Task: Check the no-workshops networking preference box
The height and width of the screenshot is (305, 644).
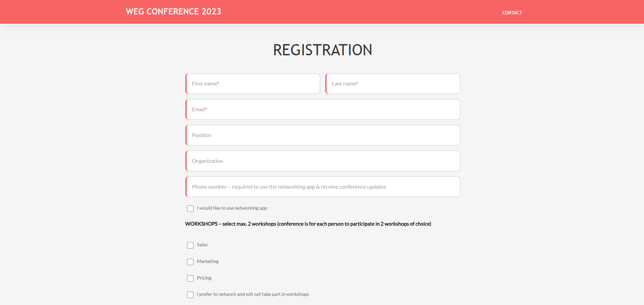Action: pos(190,295)
